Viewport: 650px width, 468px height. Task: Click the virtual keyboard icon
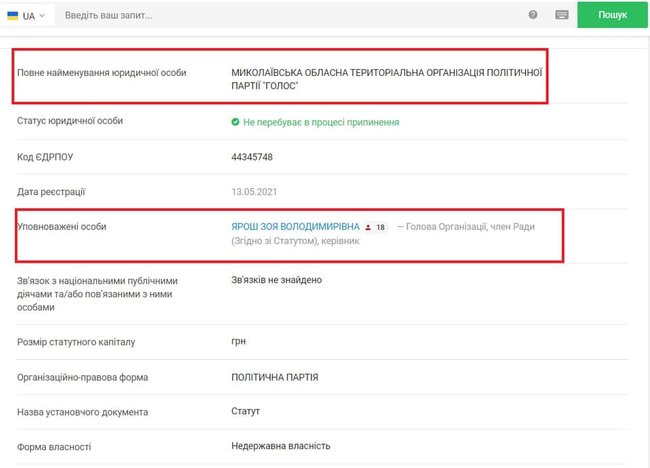coord(561,15)
